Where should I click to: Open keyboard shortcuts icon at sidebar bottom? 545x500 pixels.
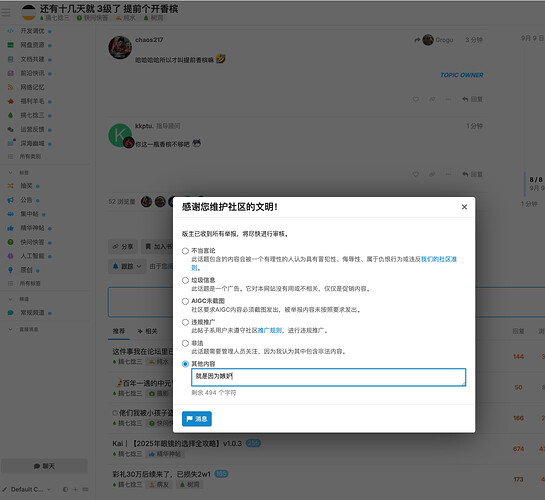[x=85, y=489]
